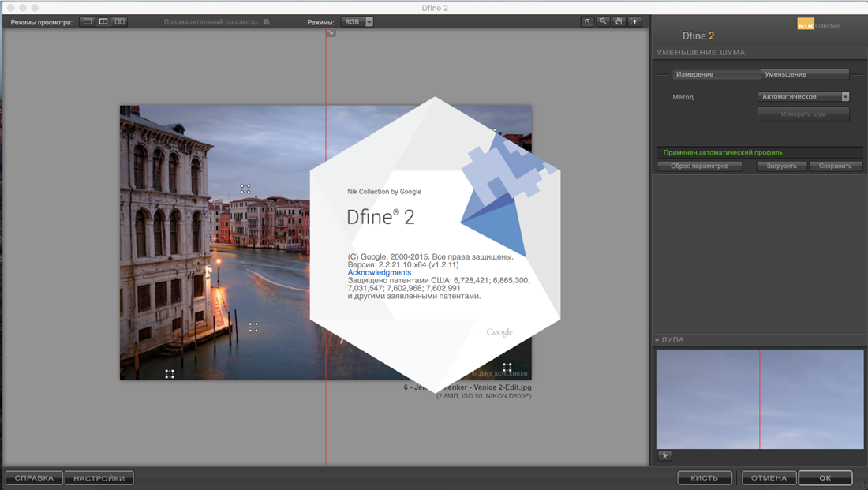Toggle the Предварительный просмотр checkbox
The width and height of the screenshot is (868, 490).
coord(267,22)
